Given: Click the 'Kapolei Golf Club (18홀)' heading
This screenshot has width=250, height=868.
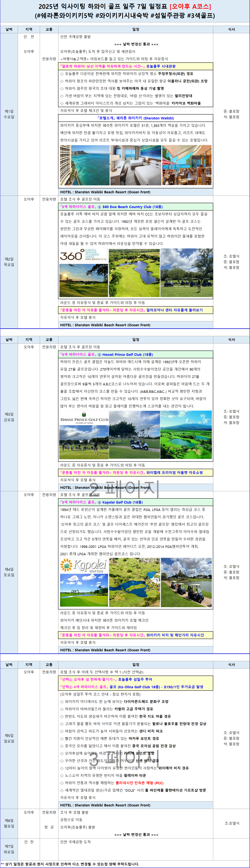Looking at the screenshot, I should 136,502.
